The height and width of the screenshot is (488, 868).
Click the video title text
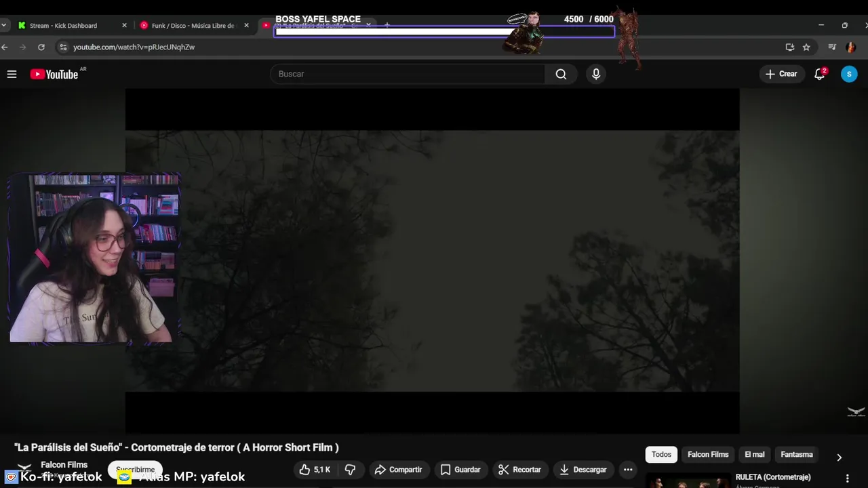pyautogui.click(x=176, y=447)
